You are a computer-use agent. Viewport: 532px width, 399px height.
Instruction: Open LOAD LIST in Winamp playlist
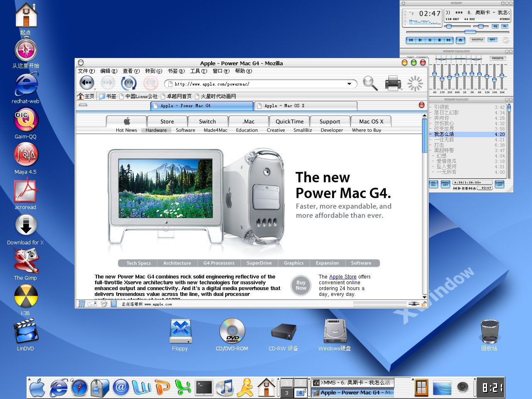(x=500, y=183)
